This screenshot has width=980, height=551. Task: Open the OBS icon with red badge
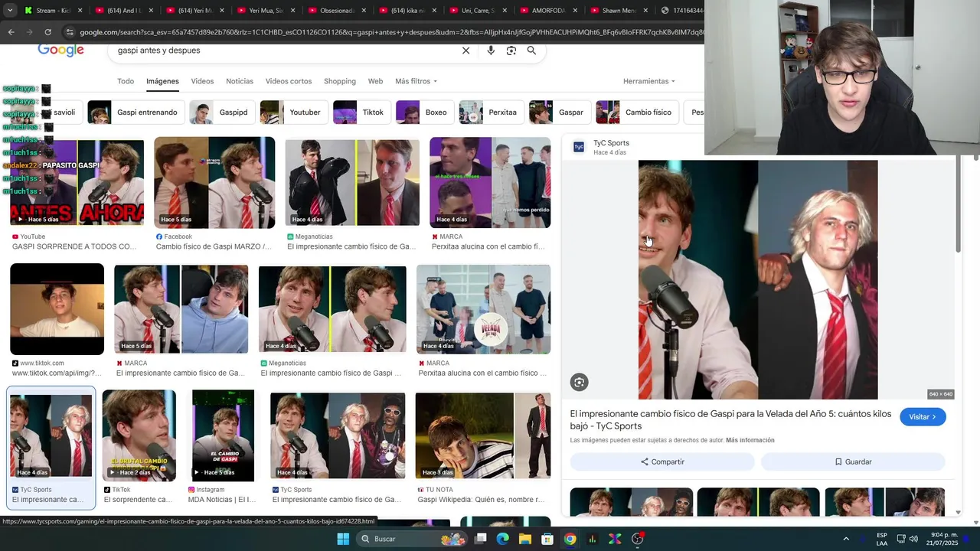pos(637,539)
